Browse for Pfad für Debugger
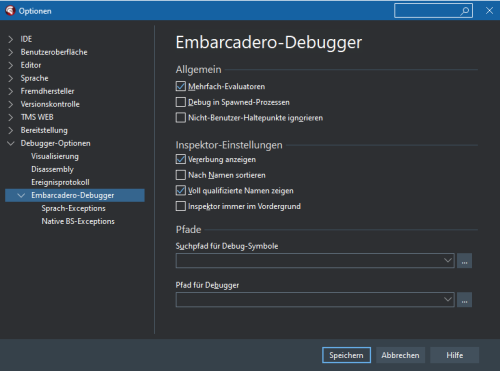 pos(464,300)
